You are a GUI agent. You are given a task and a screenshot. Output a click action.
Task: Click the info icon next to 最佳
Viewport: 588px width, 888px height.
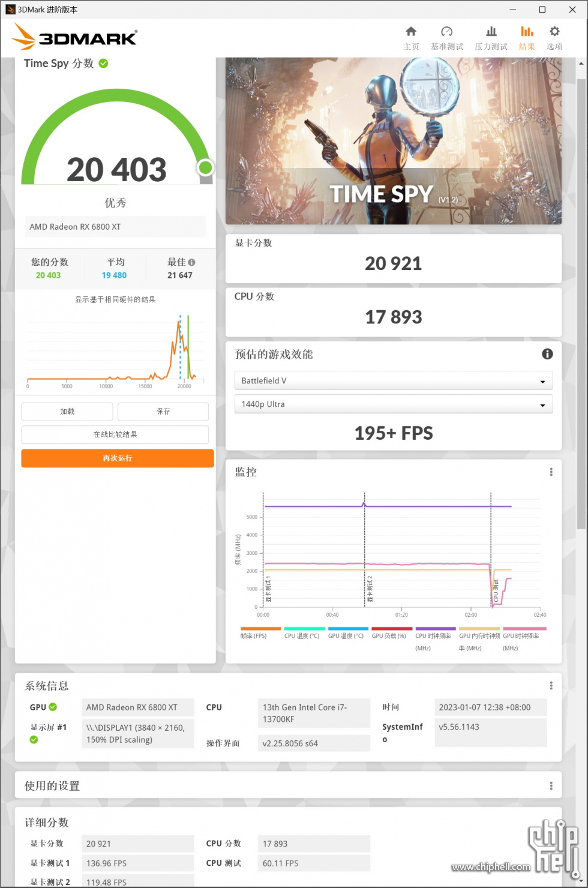click(x=191, y=262)
